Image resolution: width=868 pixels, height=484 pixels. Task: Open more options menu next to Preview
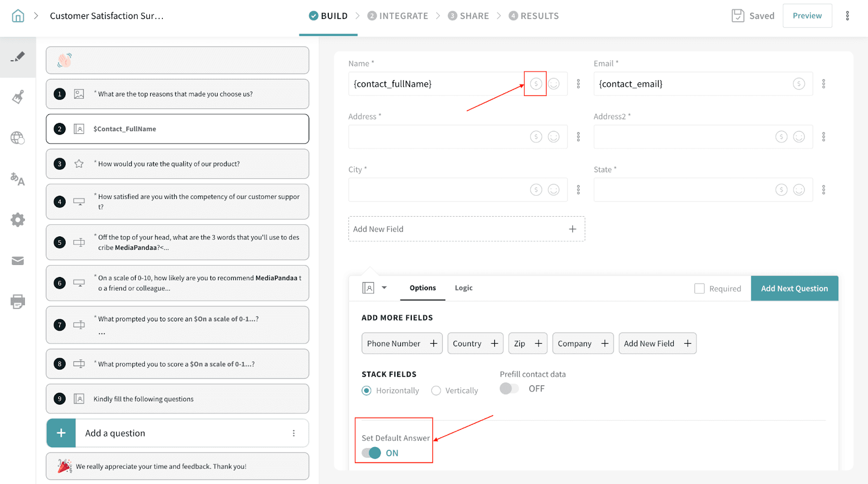pyautogui.click(x=847, y=16)
